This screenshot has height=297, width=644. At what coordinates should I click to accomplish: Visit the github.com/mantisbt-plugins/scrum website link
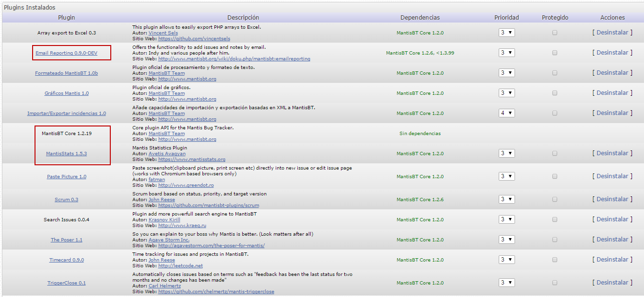209,206
